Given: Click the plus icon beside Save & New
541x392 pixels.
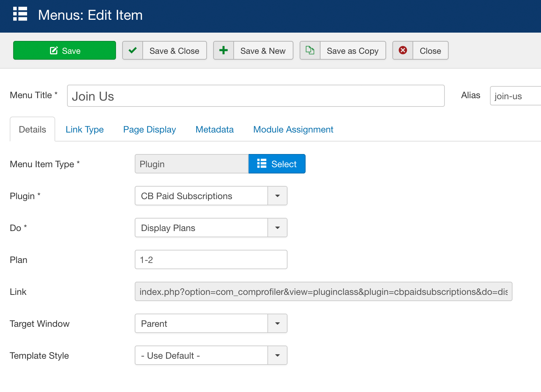Looking at the screenshot, I should coord(224,50).
